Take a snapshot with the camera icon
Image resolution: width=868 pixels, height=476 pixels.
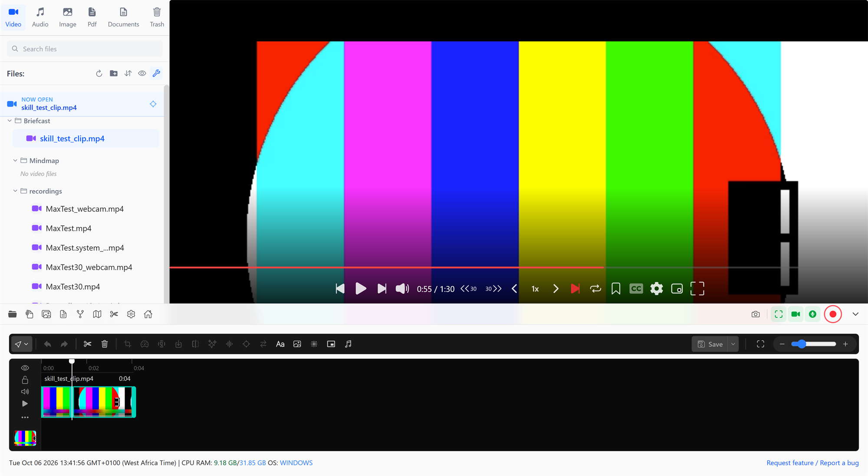756,314
